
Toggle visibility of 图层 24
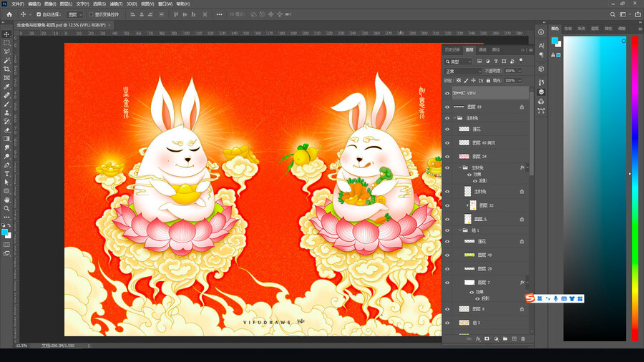click(447, 157)
